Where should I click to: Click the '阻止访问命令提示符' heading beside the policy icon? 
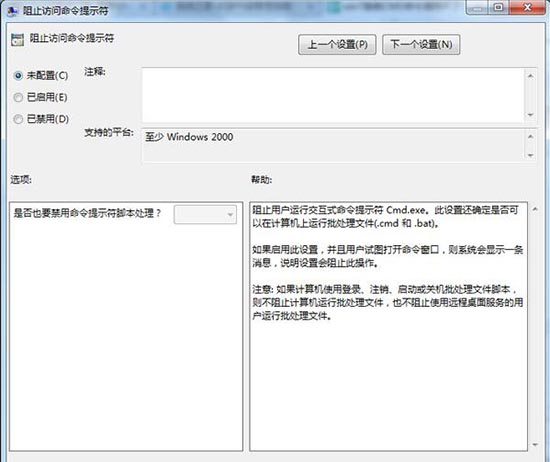72,38
